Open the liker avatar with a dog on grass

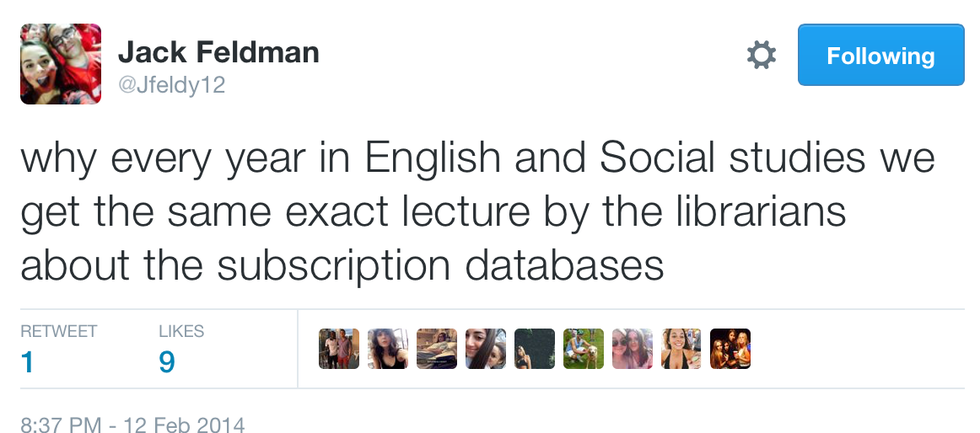pos(583,349)
